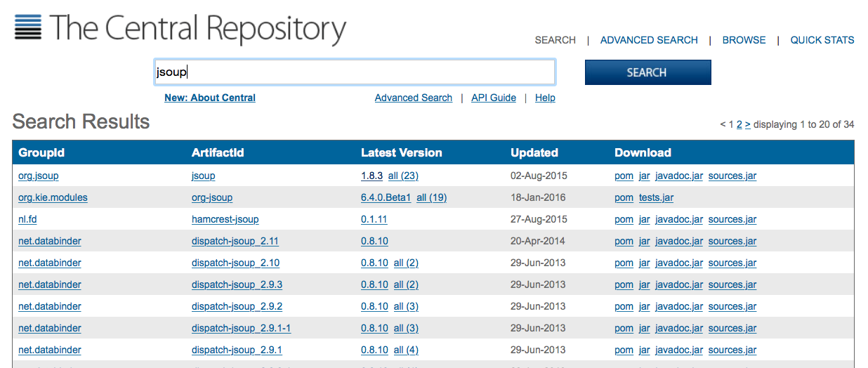The height and width of the screenshot is (368, 868).
Task: Download sources.jar in the org.jsoup row
Action: point(732,176)
